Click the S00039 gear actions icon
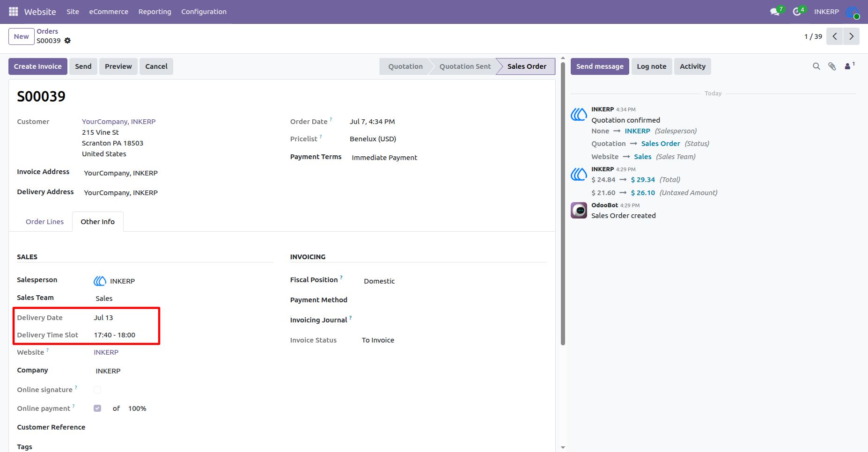Image resolution: width=868 pixels, height=452 pixels. click(67, 41)
